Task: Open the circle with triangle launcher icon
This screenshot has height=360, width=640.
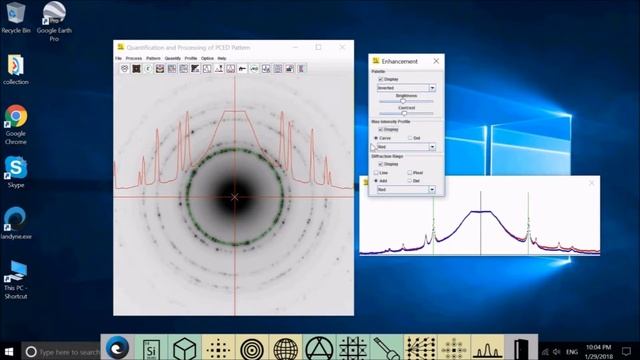Action: click(x=319, y=349)
